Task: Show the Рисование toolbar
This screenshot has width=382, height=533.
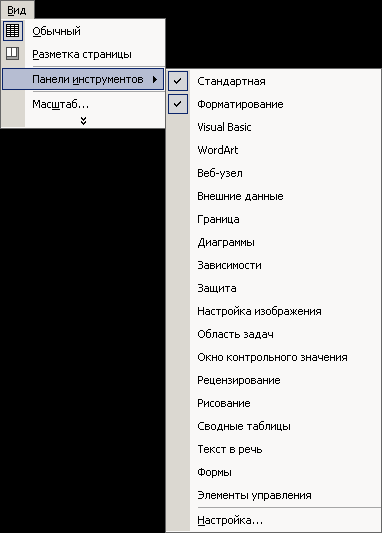Action: click(x=274, y=403)
